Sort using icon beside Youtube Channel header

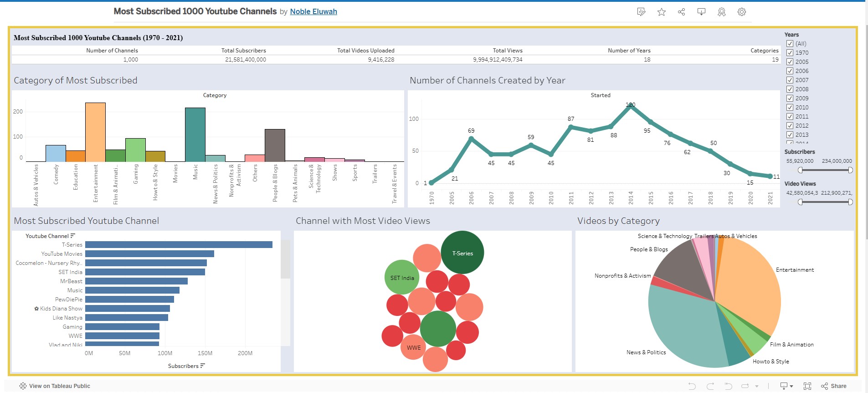[73, 236]
